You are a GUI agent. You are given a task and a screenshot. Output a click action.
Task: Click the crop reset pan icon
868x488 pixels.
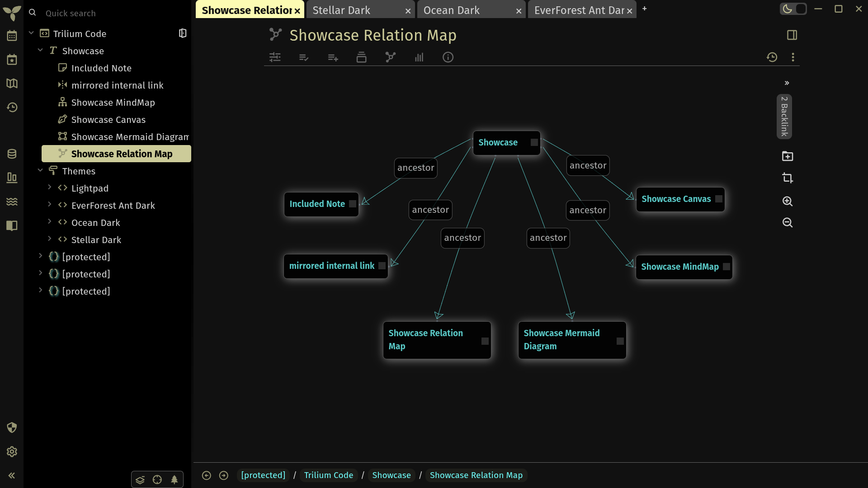coord(788,178)
